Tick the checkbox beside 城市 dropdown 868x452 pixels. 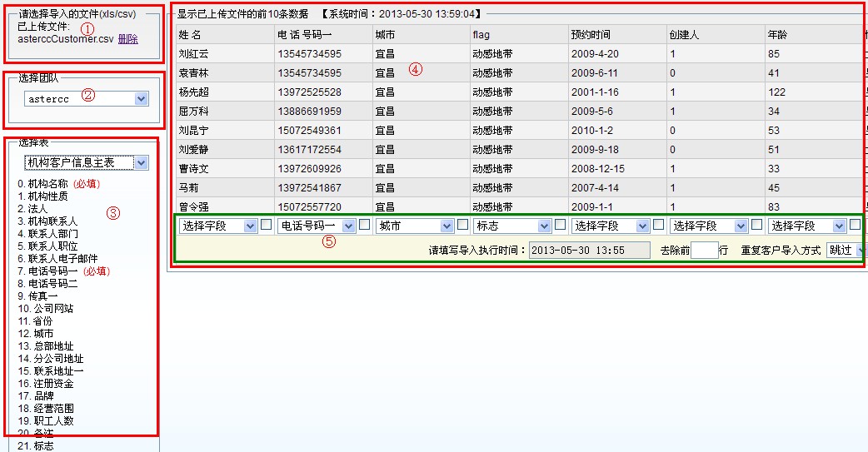pos(462,225)
